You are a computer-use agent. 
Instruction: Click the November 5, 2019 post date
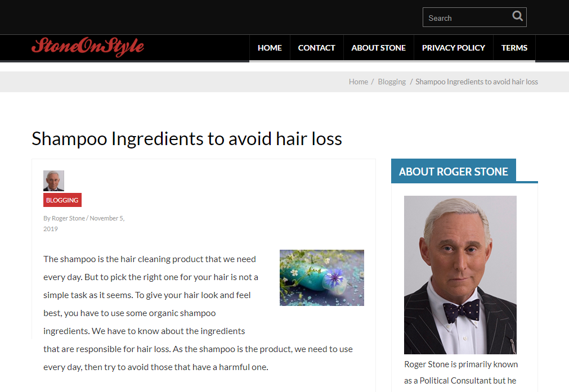84,223
